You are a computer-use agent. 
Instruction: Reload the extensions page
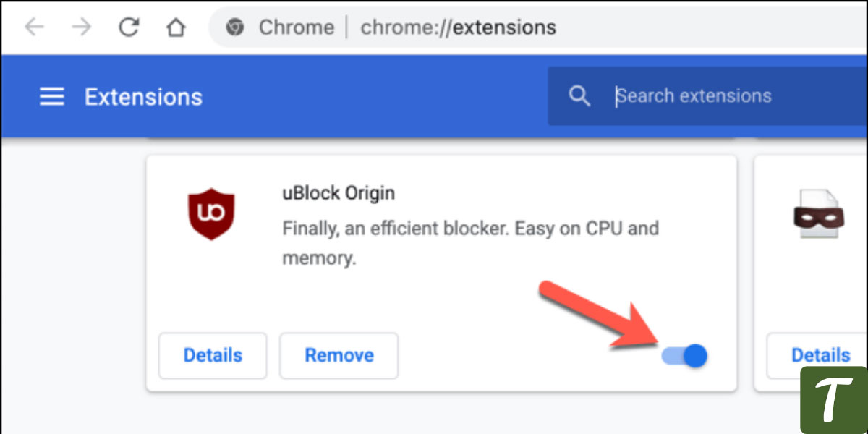129,27
